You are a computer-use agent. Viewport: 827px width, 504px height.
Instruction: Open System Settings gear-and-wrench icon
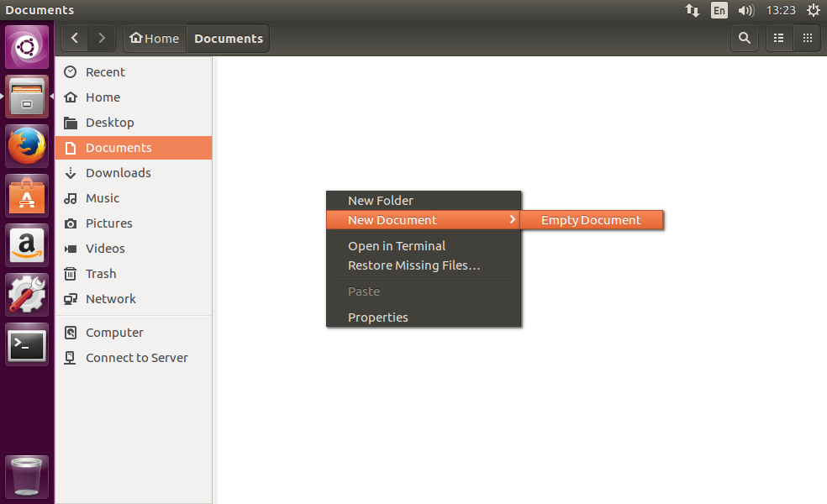27,296
